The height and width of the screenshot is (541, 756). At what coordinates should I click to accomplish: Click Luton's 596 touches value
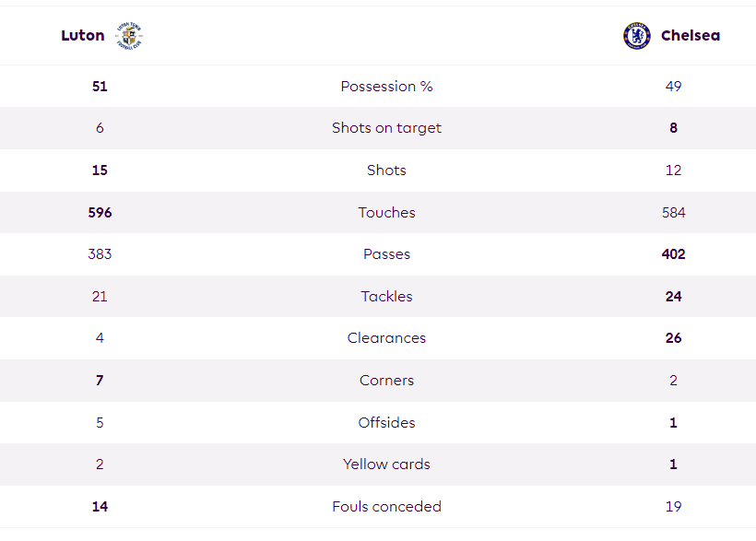tap(100, 213)
